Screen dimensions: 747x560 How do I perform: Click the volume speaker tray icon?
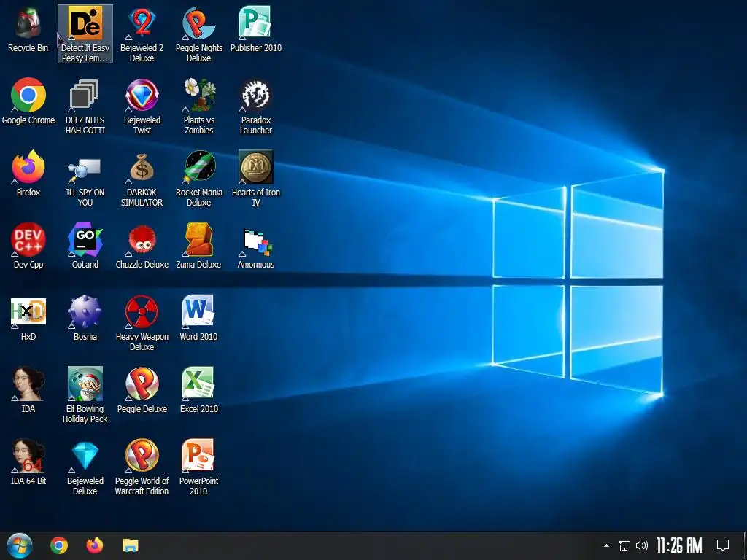(x=642, y=545)
